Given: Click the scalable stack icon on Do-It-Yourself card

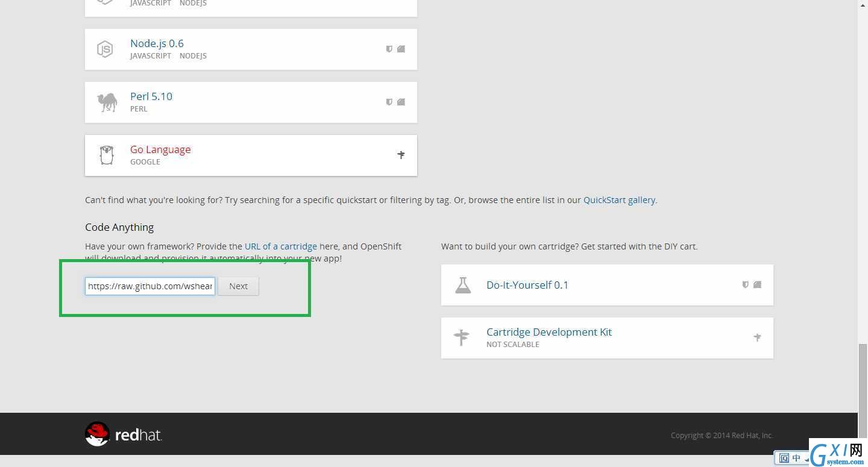Looking at the screenshot, I should click(x=757, y=284).
